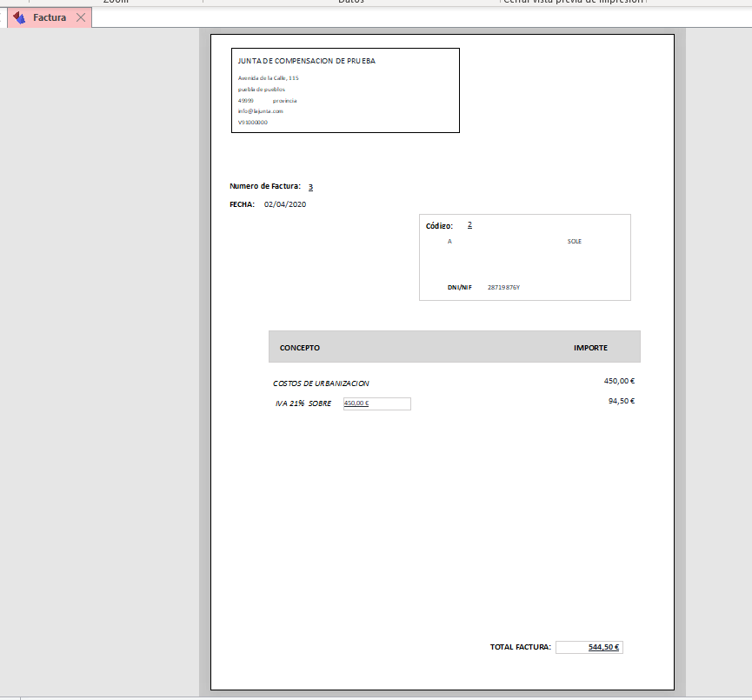The width and height of the screenshot is (752, 700).
Task: Click the date 02/04/2020
Action: [x=285, y=205]
